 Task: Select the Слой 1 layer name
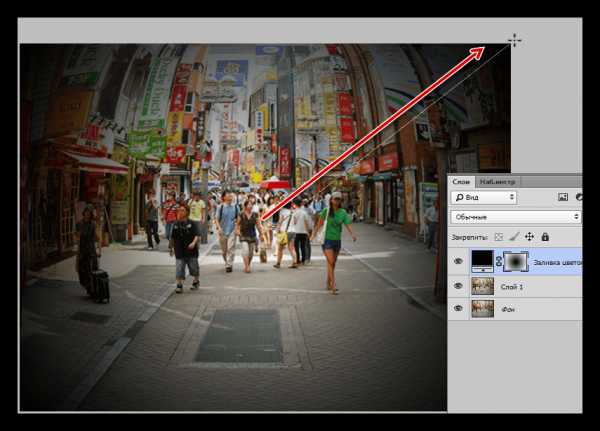point(512,287)
